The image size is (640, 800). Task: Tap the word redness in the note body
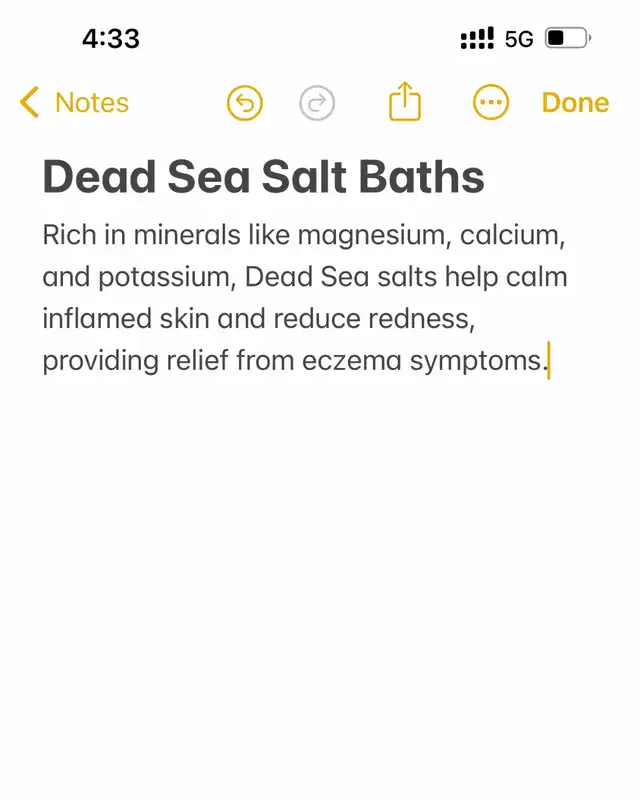tap(422, 320)
